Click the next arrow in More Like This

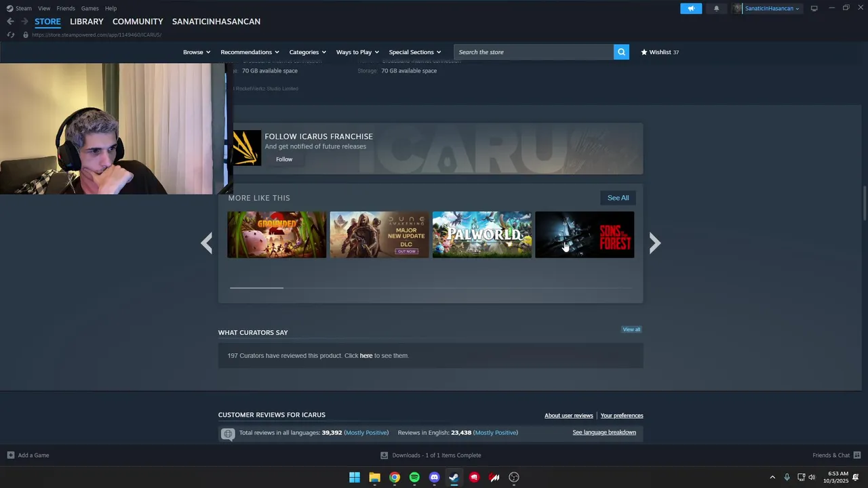coord(654,243)
